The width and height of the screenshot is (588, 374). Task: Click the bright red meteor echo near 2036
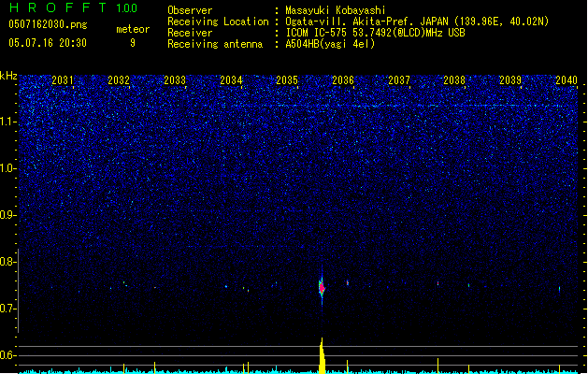[322, 288]
